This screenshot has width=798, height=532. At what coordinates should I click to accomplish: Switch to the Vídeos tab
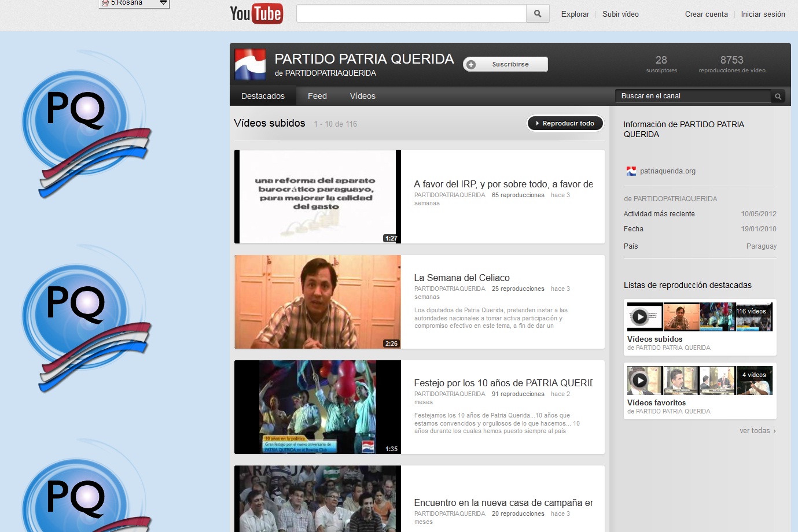363,96
